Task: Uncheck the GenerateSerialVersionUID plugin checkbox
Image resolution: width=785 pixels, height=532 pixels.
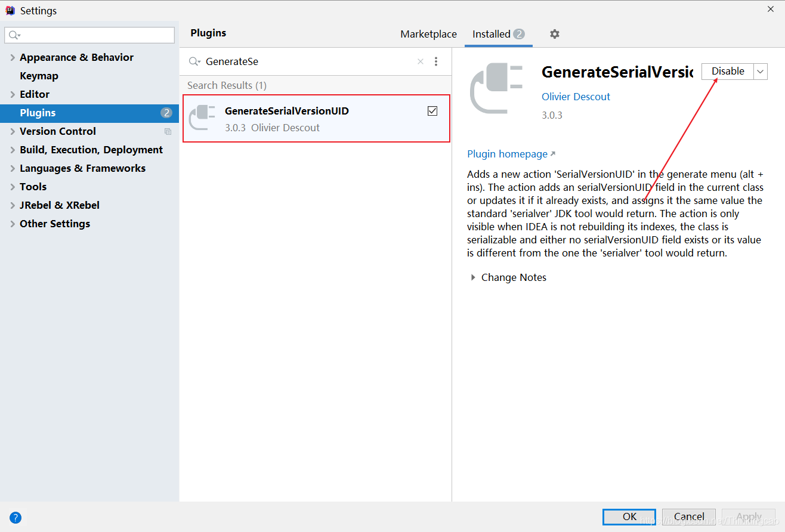Action: pos(432,111)
